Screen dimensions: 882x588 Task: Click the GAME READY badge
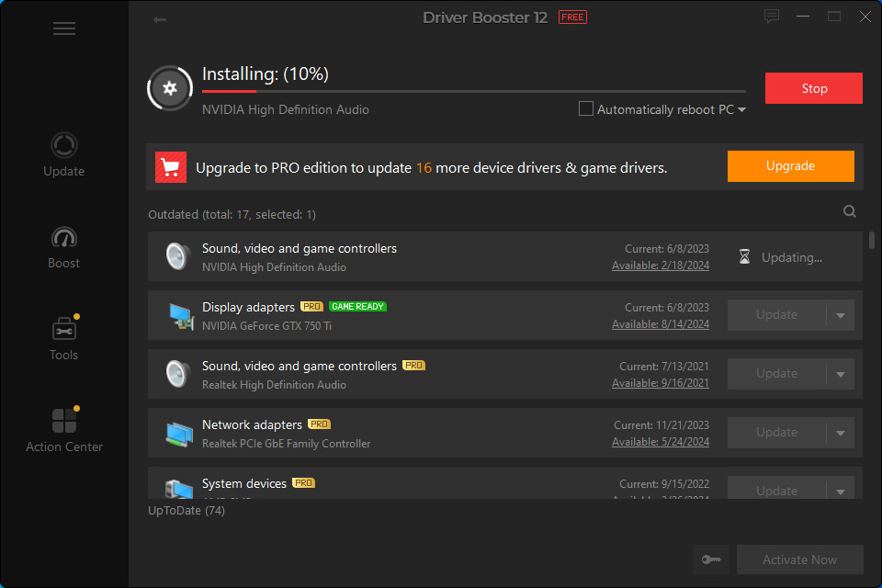pos(357,307)
